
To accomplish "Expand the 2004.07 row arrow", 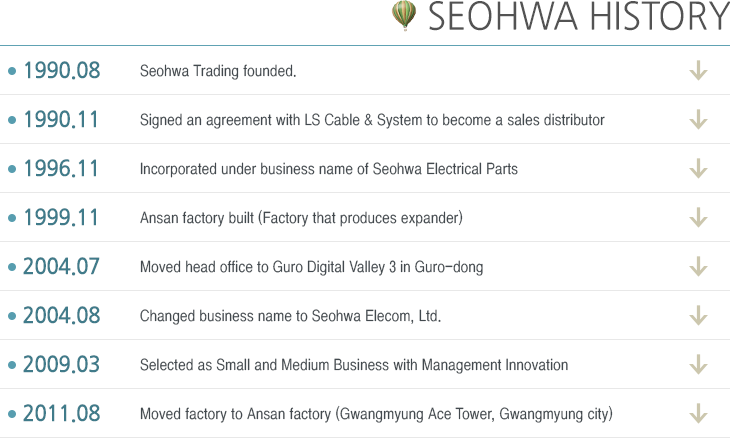I will pos(698,267).
